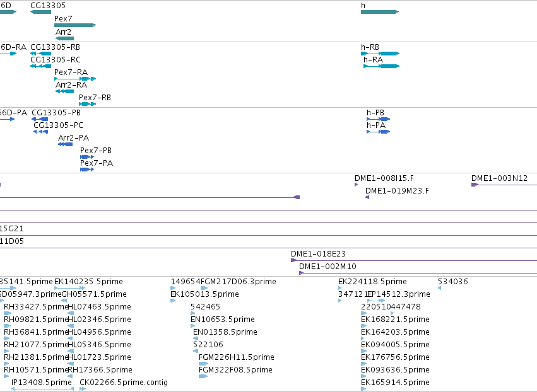Click the Arr2 gene label
Viewport: 537px width, 392px height.
coord(63,32)
